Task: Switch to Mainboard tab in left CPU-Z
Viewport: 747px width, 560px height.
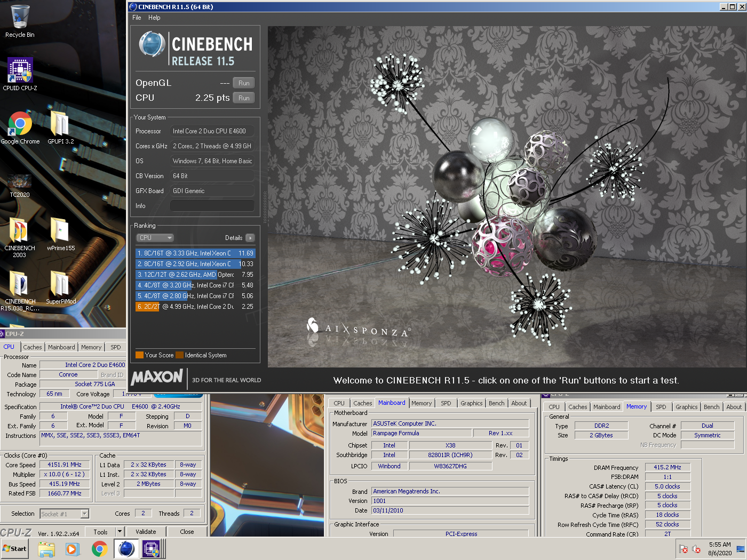Action: pos(61,347)
